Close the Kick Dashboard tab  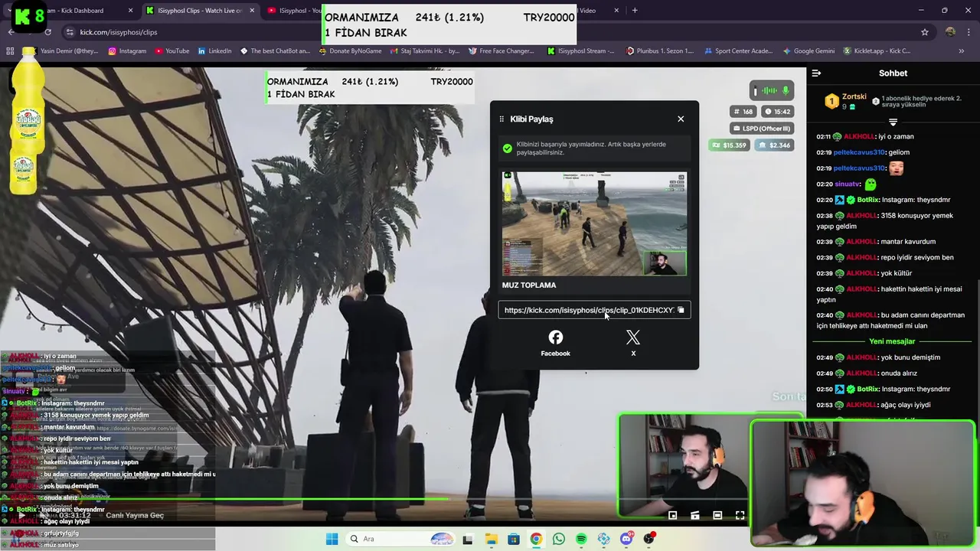click(130, 11)
